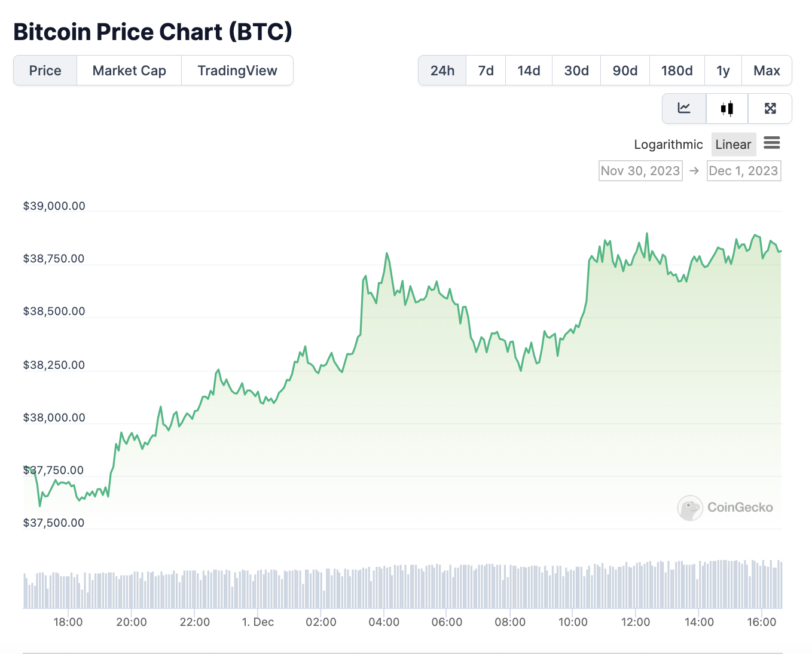
Task: Select the Max time range
Action: click(x=767, y=71)
